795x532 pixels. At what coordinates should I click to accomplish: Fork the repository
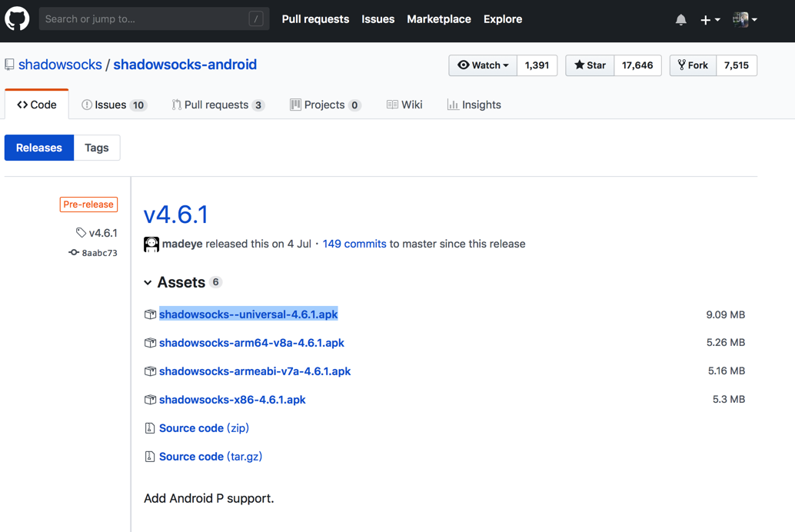[x=693, y=65]
